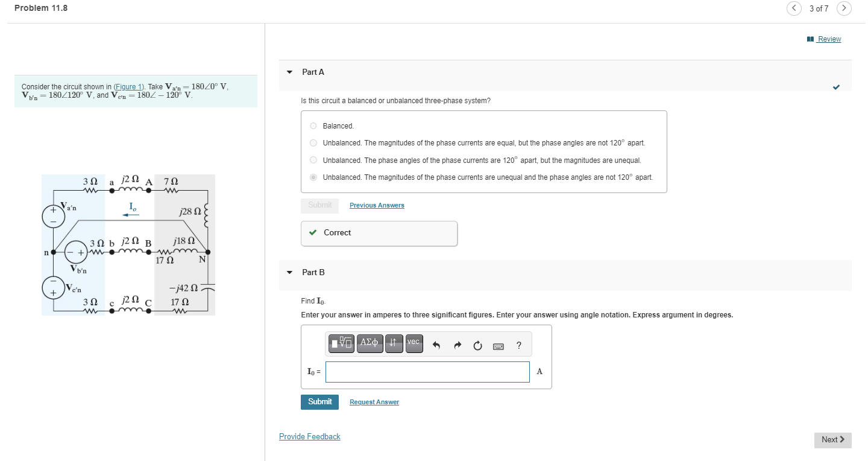The image size is (868, 461).
Task: Click the vec vector notation icon
Action: pyautogui.click(x=414, y=343)
